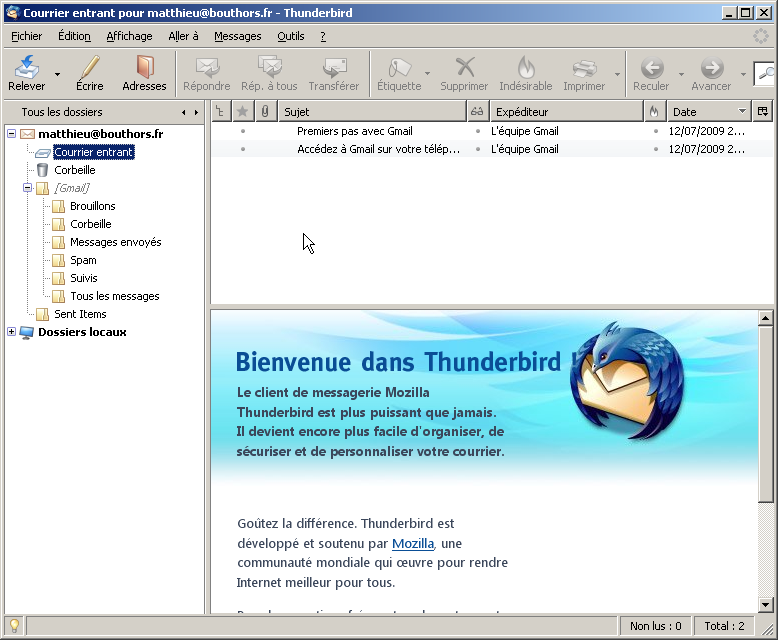Select the Suivis folder
778x640 pixels.
83,278
